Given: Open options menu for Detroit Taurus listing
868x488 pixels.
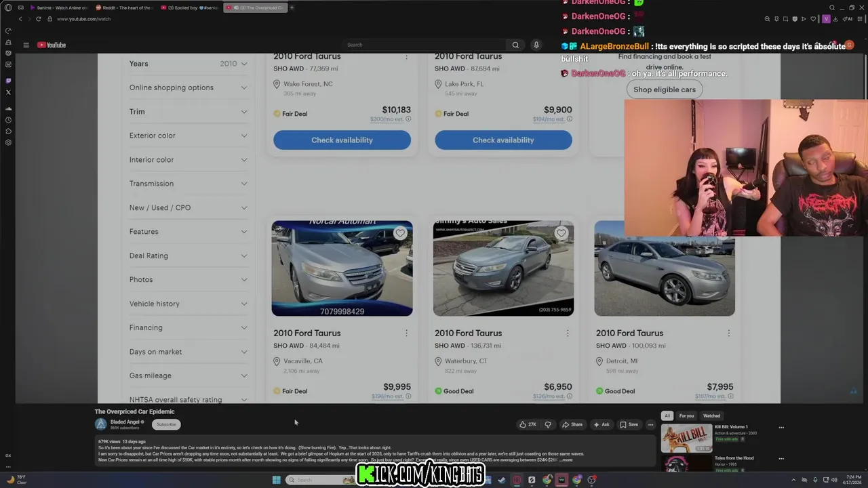Looking at the screenshot, I should point(729,333).
